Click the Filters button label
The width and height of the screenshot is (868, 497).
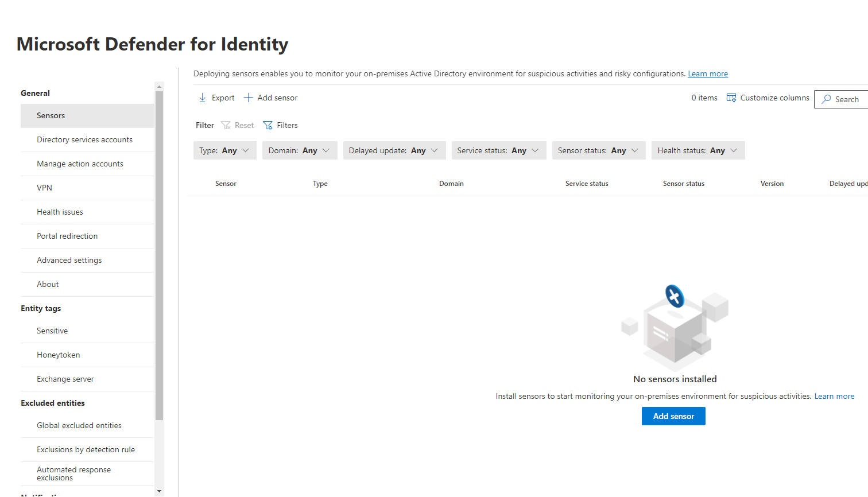pos(287,125)
